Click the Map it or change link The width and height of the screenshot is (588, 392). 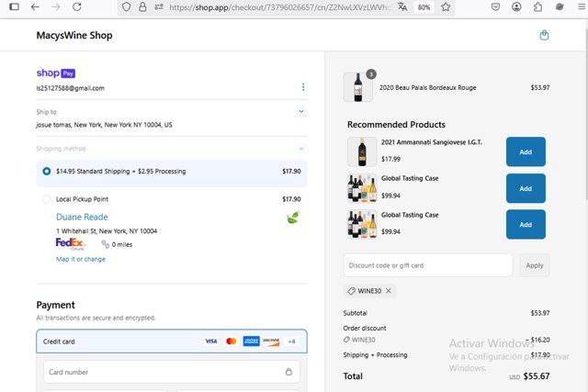coord(81,259)
